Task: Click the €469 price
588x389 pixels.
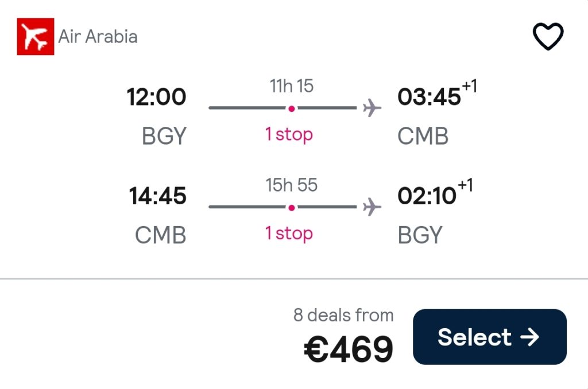Action: tap(349, 349)
